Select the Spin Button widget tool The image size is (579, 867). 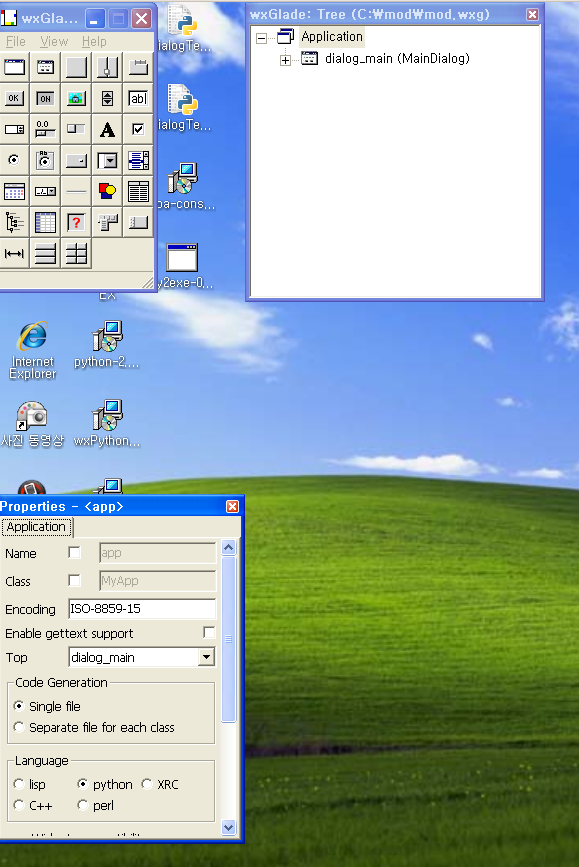click(107, 98)
